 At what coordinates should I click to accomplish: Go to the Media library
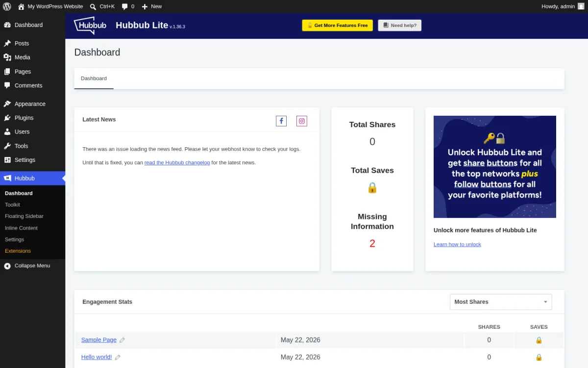(32, 57)
